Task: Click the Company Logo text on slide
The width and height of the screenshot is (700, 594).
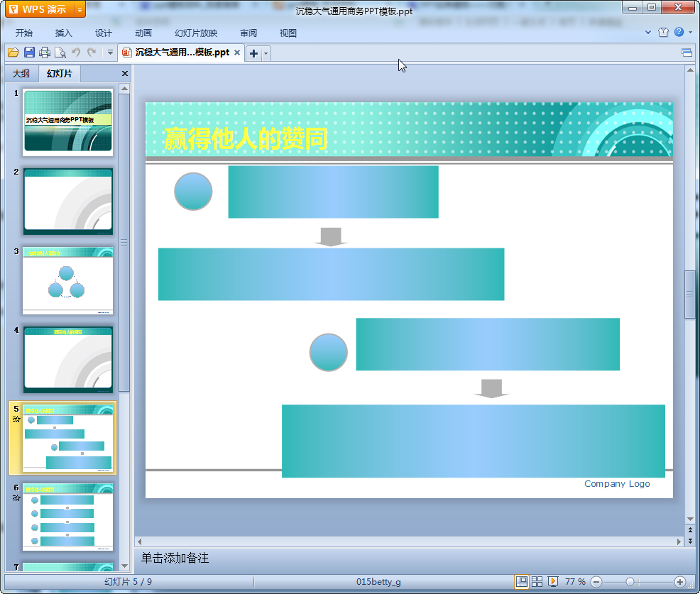Action: [617, 484]
